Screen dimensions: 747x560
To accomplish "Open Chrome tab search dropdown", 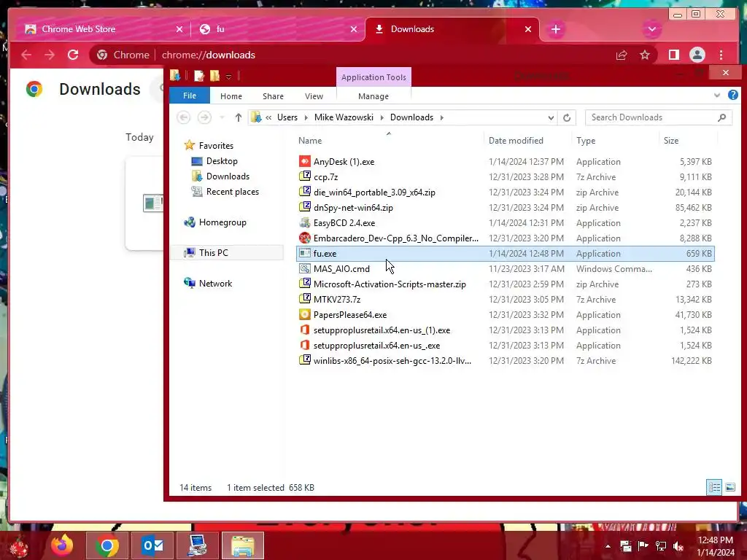I will (651, 29).
